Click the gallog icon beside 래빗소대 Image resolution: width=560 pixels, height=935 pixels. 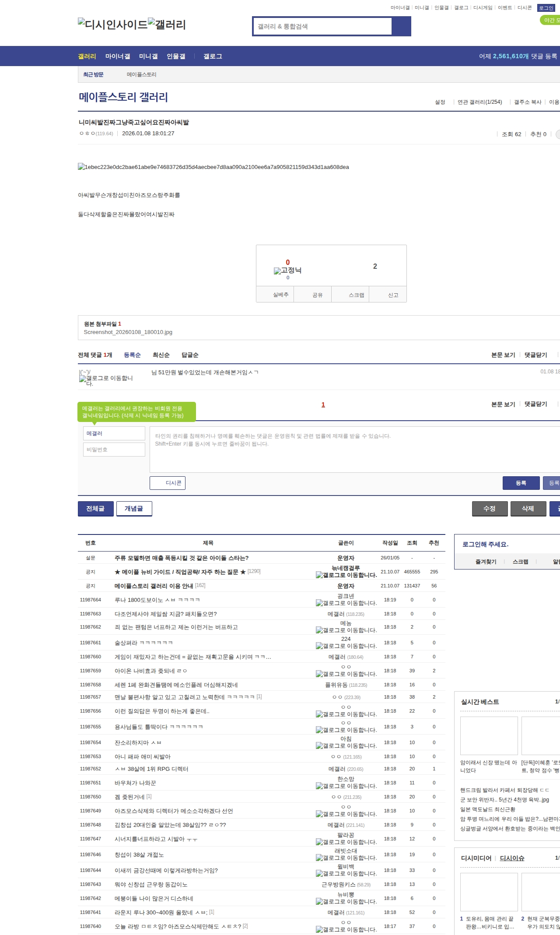point(319,858)
